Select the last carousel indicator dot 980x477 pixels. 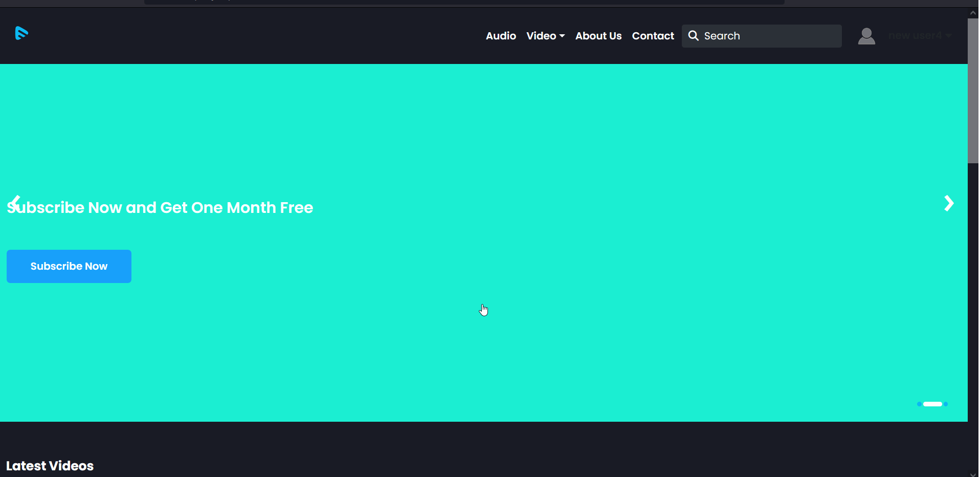(x=946, y=404)
